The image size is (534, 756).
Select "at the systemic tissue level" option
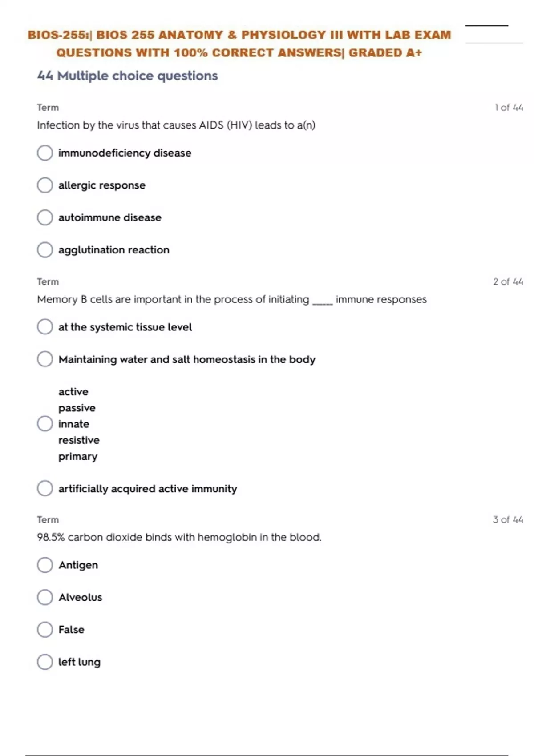[45, 327]
